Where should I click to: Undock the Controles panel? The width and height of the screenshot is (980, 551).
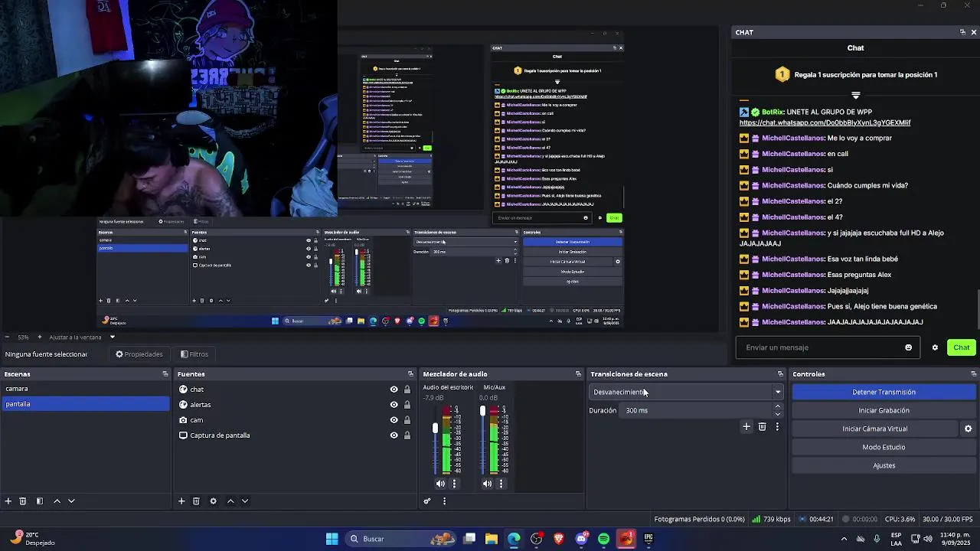973,374
